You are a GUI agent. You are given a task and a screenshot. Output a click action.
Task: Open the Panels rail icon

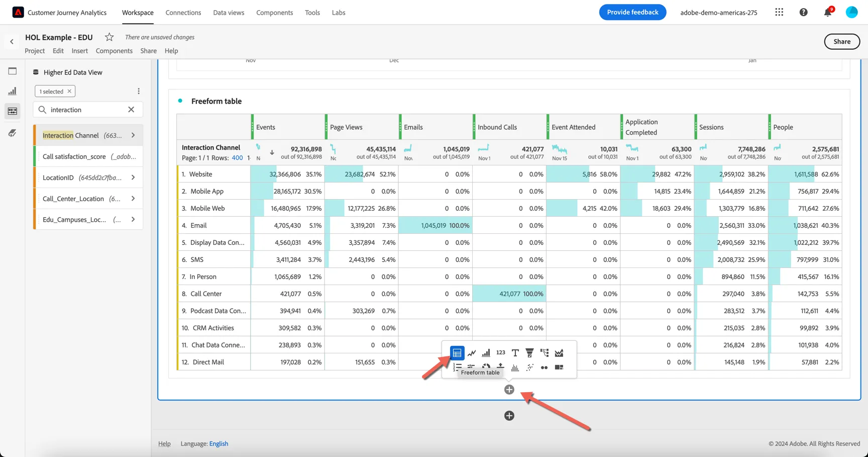[x=13, y=71]
